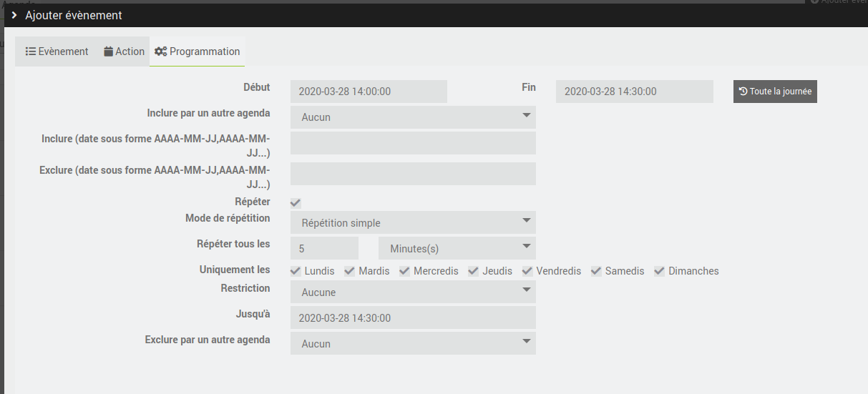This screenshot has width=868, height=394.
Task: Click the Toute la journée button
Action: [775, 92]
